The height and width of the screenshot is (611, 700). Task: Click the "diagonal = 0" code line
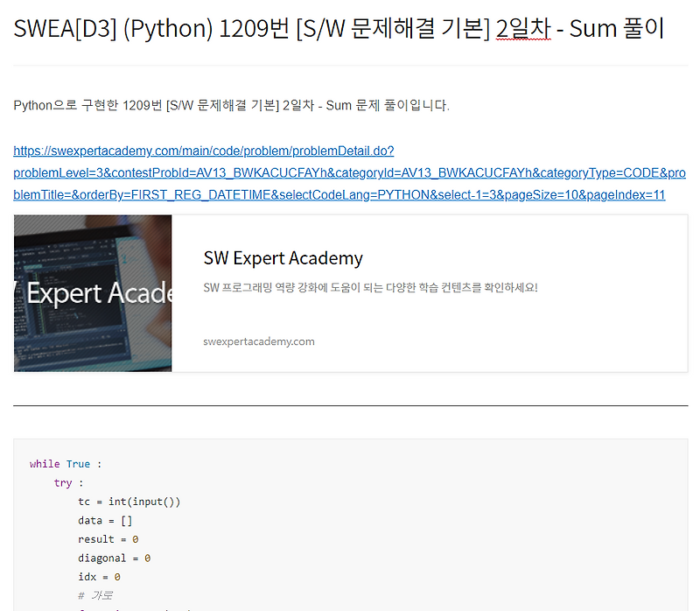(x=115, y=558)
